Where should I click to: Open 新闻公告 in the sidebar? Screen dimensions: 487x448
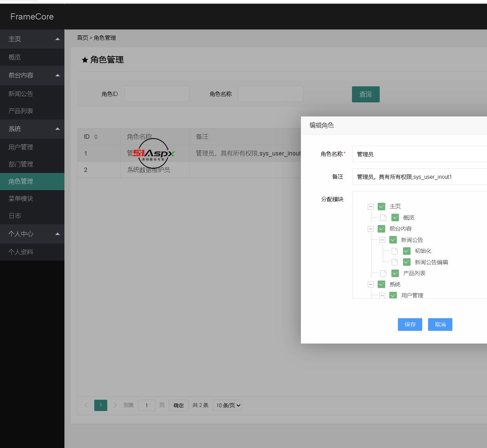tap(32, 94)
